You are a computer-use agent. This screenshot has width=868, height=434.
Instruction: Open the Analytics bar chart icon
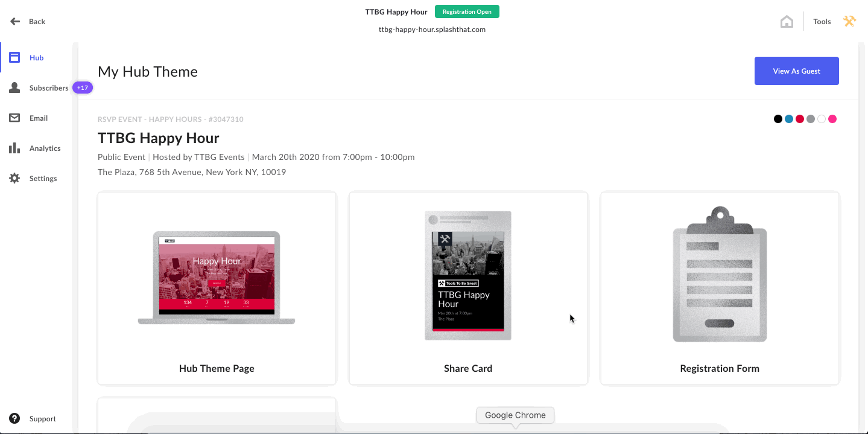tap(14, 148)
